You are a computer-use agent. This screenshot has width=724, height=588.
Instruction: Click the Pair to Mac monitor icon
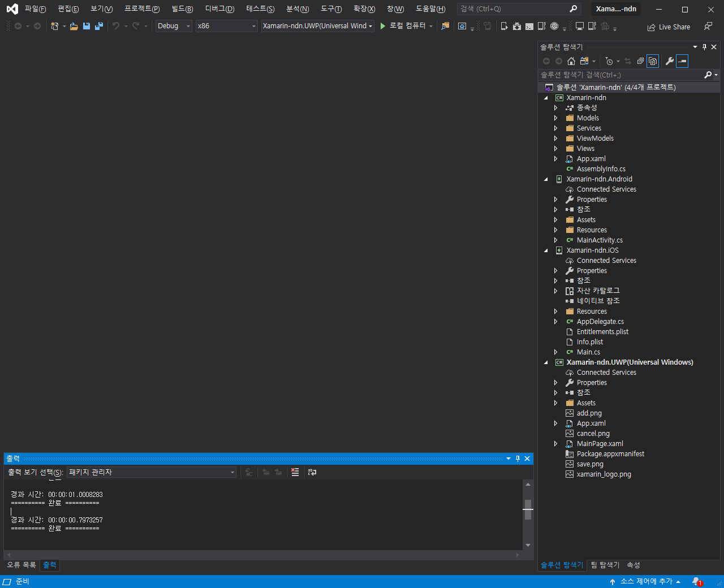pyautogui.click(x=580, y=26)
